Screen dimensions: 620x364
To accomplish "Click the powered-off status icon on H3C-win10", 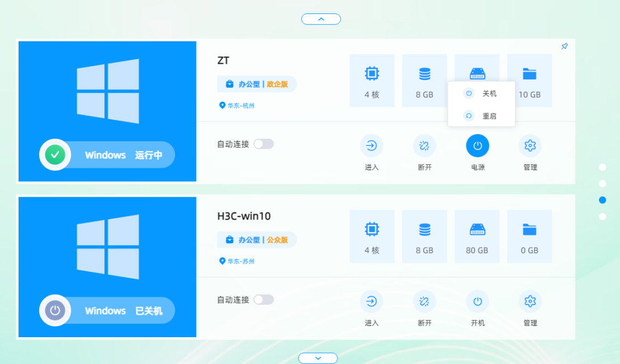I will 55,310.
